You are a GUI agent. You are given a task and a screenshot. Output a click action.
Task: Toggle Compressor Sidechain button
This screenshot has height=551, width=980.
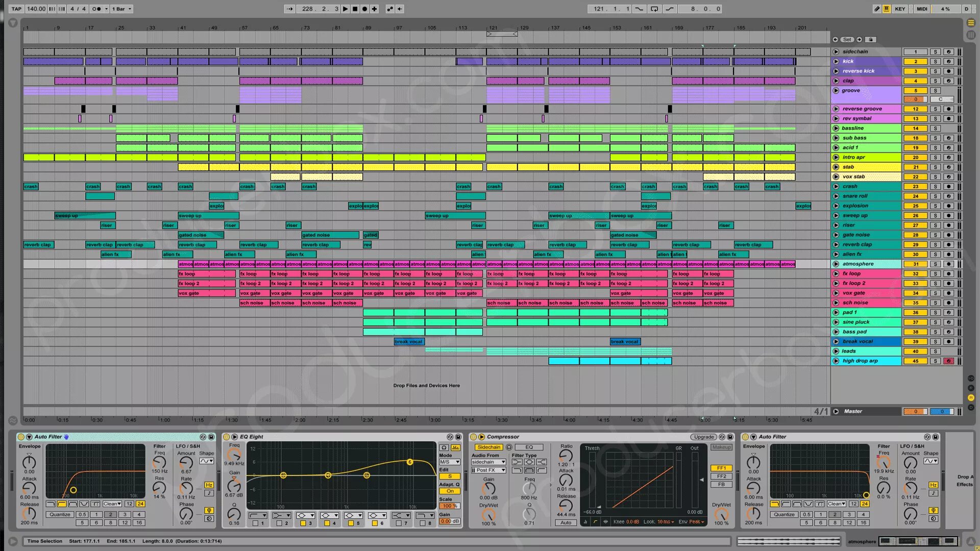coord(488,447)
